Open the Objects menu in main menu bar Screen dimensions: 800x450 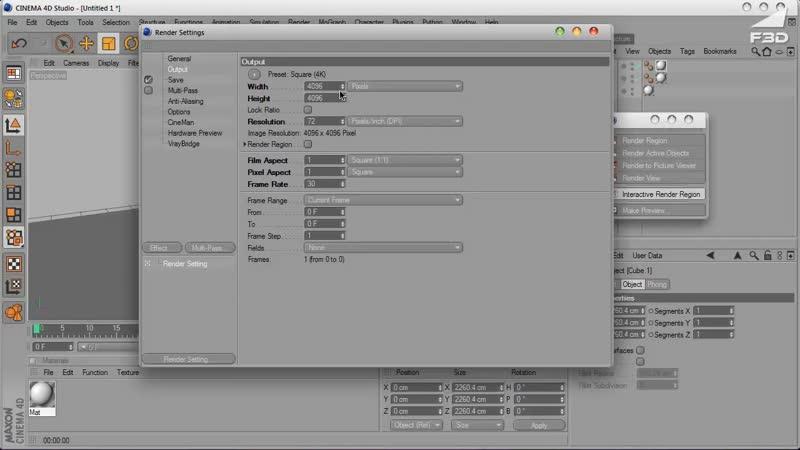pyautogui.click(x=57, y=22)
